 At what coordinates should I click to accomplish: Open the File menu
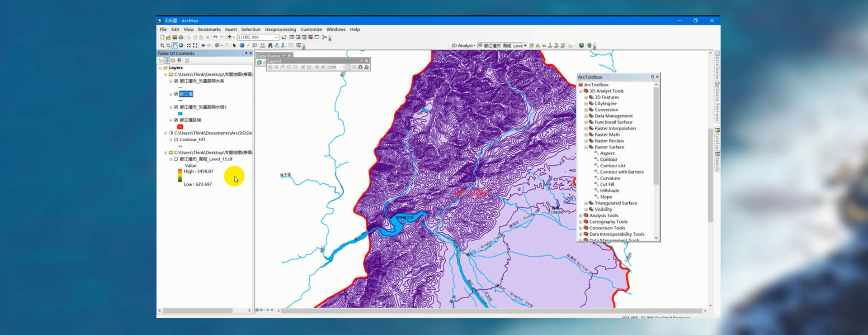[x=163, y=29]
